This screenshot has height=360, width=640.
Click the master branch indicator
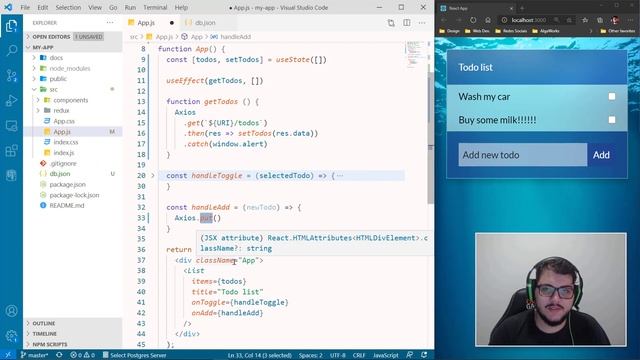[x=34, y=355]
